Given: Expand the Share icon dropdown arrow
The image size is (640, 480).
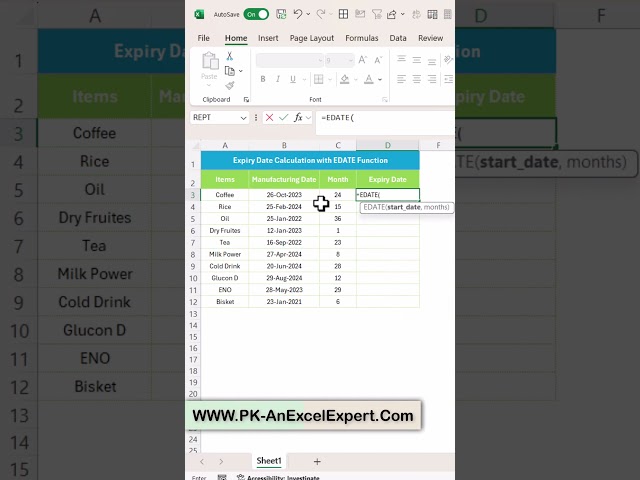Looking at the screenshot, I should click(x=402, y=14).
